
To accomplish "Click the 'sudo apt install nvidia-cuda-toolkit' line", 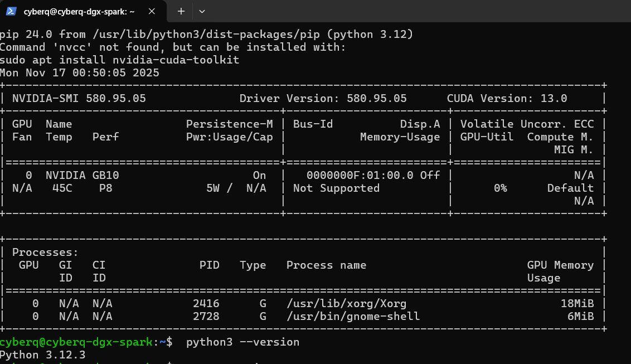I will [119, 60].
